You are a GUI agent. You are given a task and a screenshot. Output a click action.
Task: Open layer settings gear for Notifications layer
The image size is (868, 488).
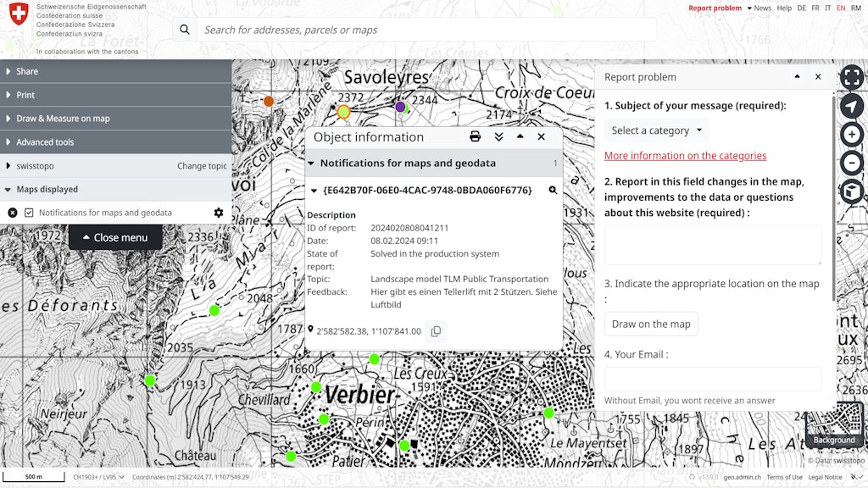(219, 213)
